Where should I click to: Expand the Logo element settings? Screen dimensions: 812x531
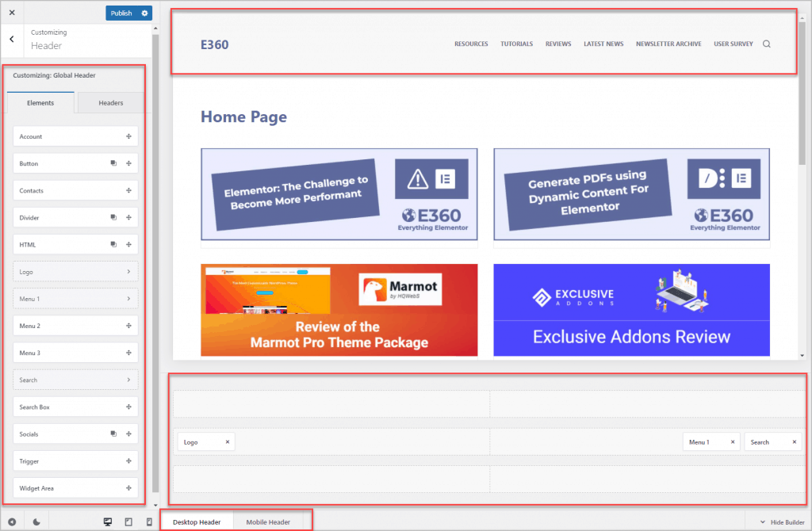[x=128, y=271]
